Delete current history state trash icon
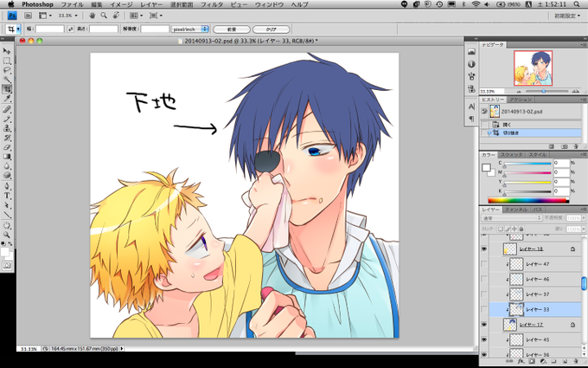Viewport: 588px width, 368px height. coord(576,146)
